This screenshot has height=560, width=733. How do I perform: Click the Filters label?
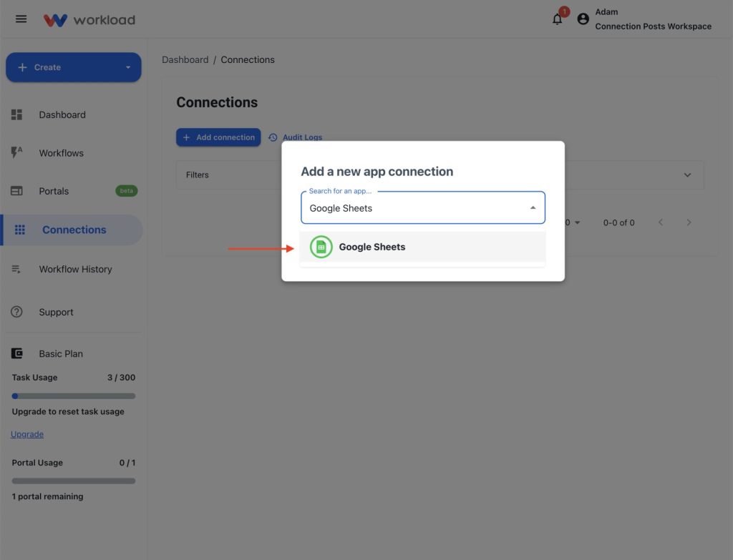(198, 175)
